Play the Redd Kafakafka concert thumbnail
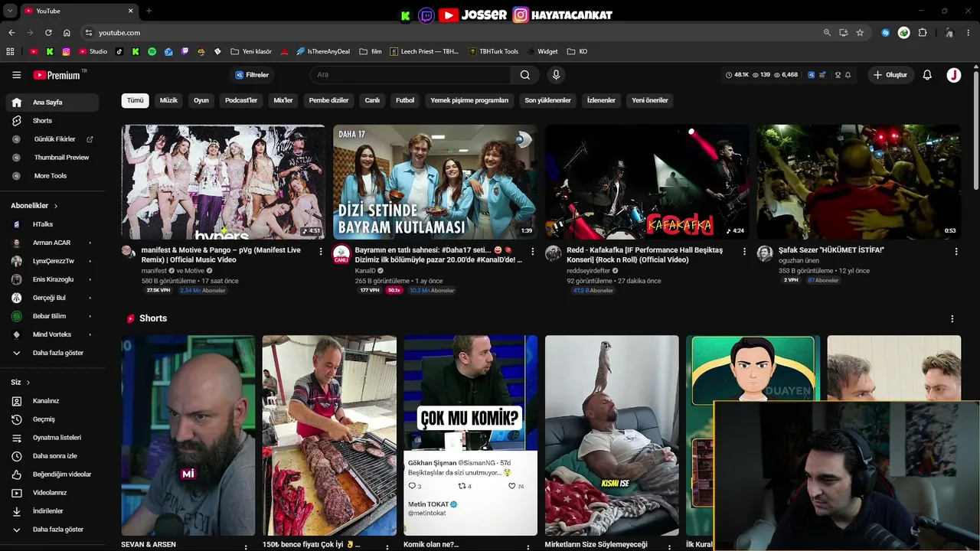980x551 pixels. pyautogui.click(x=647, y=182)
